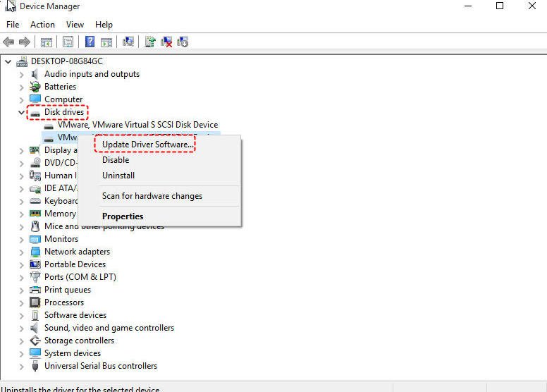Click the Keyboards icon

(x=35, y=201)
